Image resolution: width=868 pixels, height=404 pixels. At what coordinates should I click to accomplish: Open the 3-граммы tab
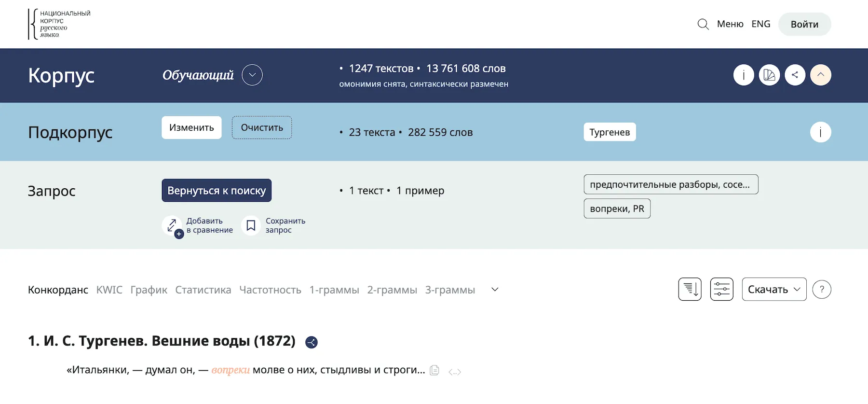[450, 290]
